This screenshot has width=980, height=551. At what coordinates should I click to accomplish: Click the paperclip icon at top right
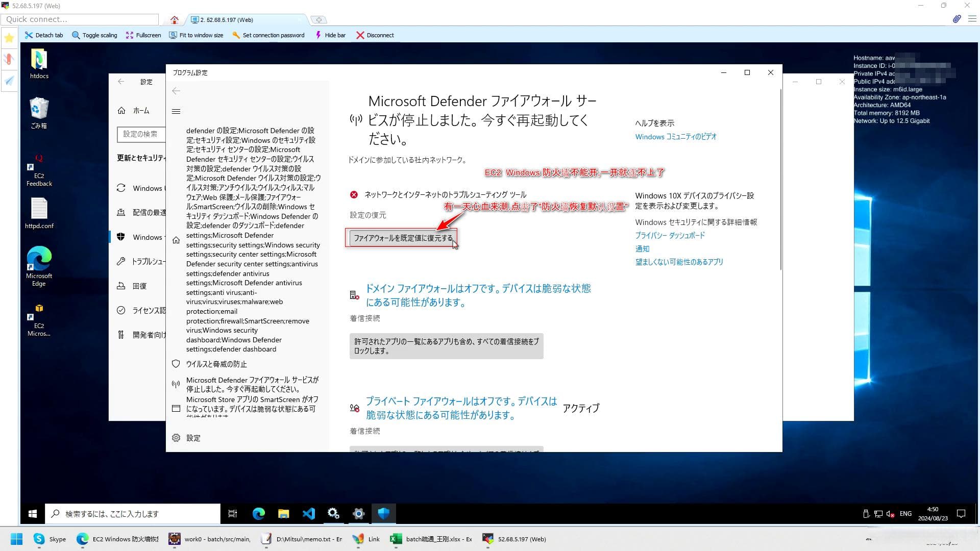[957, 19]
